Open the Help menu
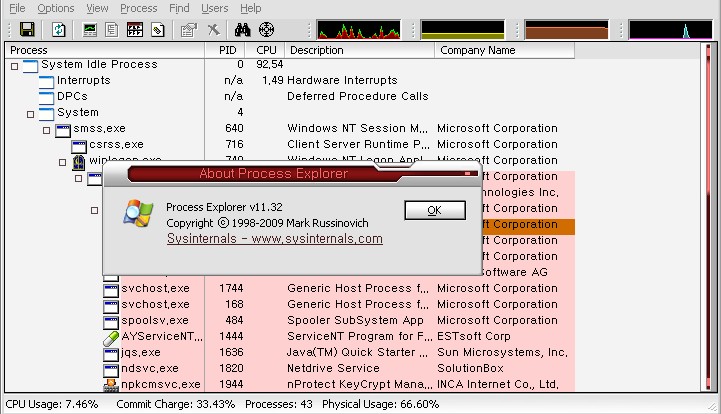 click(251, 8)
